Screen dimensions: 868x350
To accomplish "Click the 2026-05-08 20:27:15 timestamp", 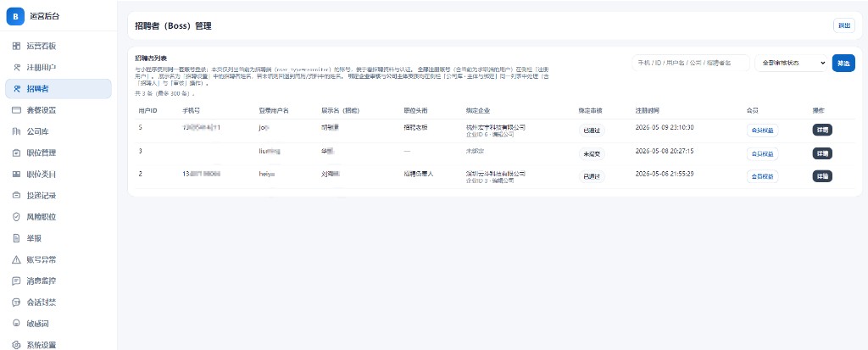I will point(665,151).
